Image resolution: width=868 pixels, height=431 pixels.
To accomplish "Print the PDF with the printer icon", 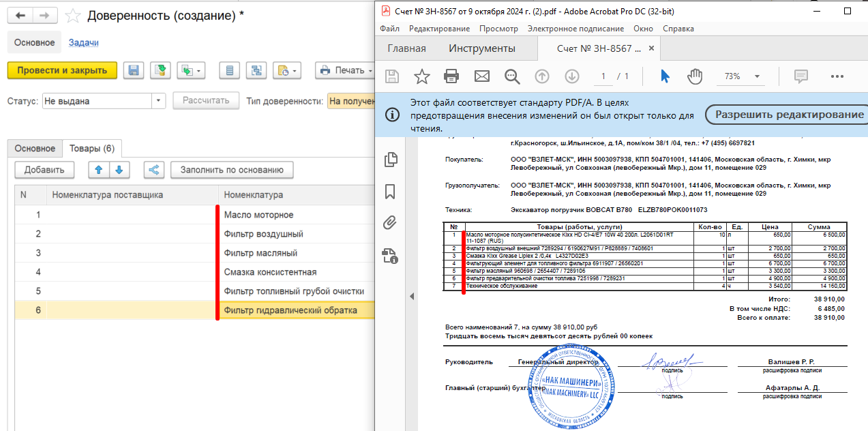I will click(x=451, y=76).
